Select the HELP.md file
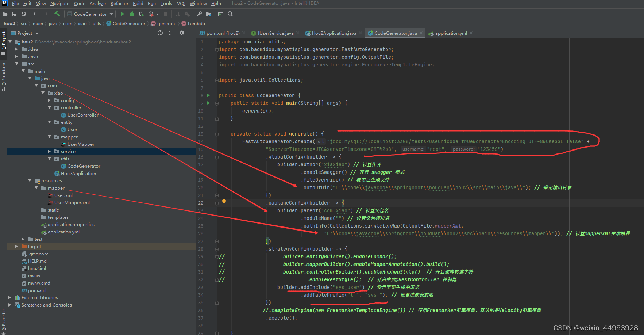This screenshot has height=335, width=644. (37, 261)
